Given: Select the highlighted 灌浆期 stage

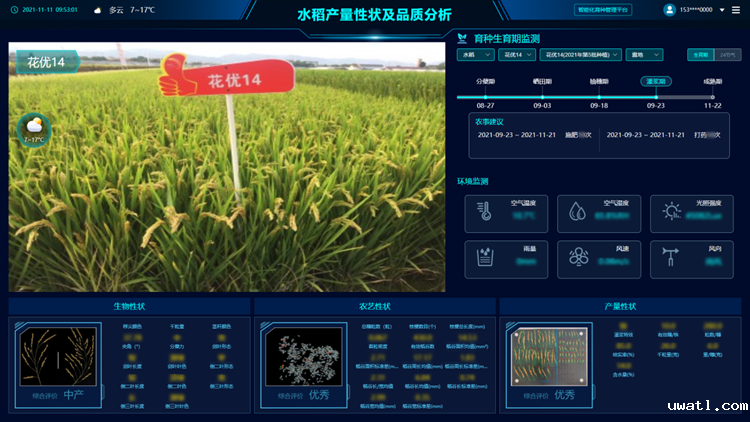Looking at the screenshot, I should [656, 81].
